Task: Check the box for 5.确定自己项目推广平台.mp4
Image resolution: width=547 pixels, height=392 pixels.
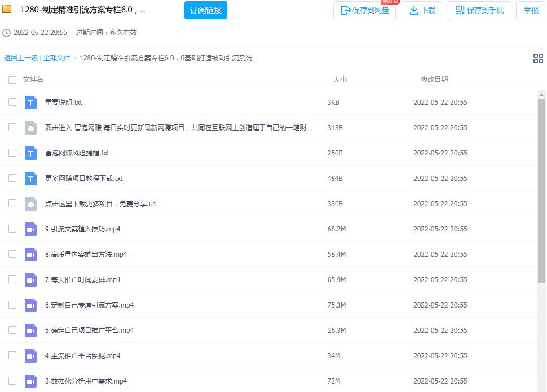Action: pos(12,330)
